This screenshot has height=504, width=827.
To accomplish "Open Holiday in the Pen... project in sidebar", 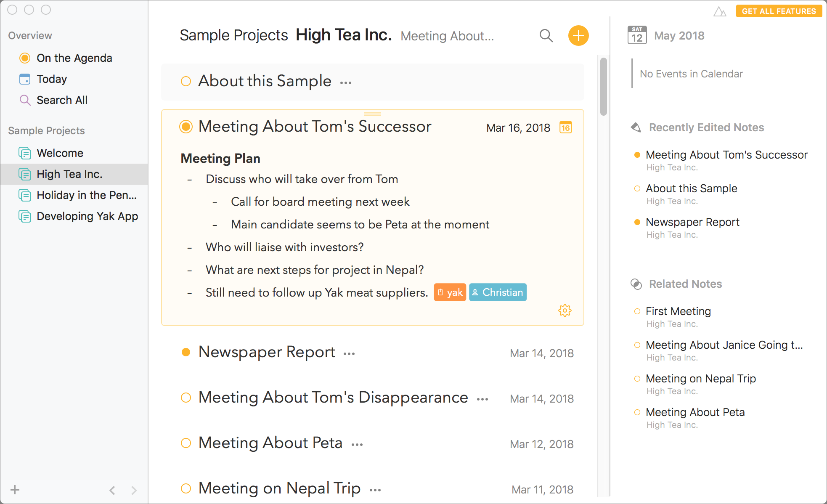I will [x=86, y=195].
